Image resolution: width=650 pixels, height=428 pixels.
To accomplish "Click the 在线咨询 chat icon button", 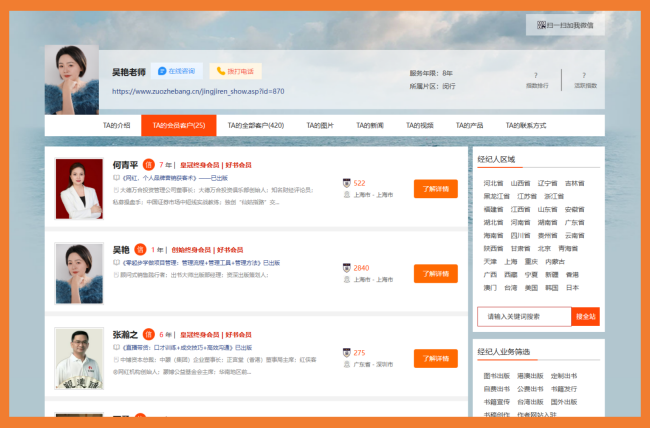I will pos(178,71).
